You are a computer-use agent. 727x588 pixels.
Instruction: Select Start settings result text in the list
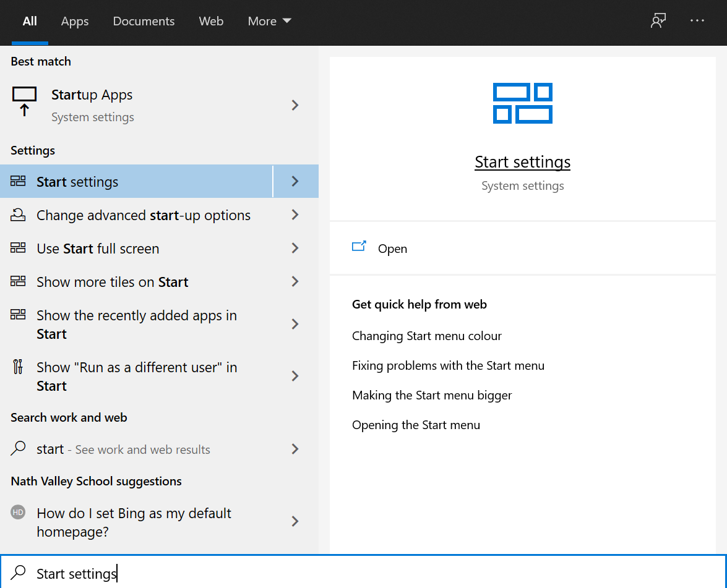[77, 182]
